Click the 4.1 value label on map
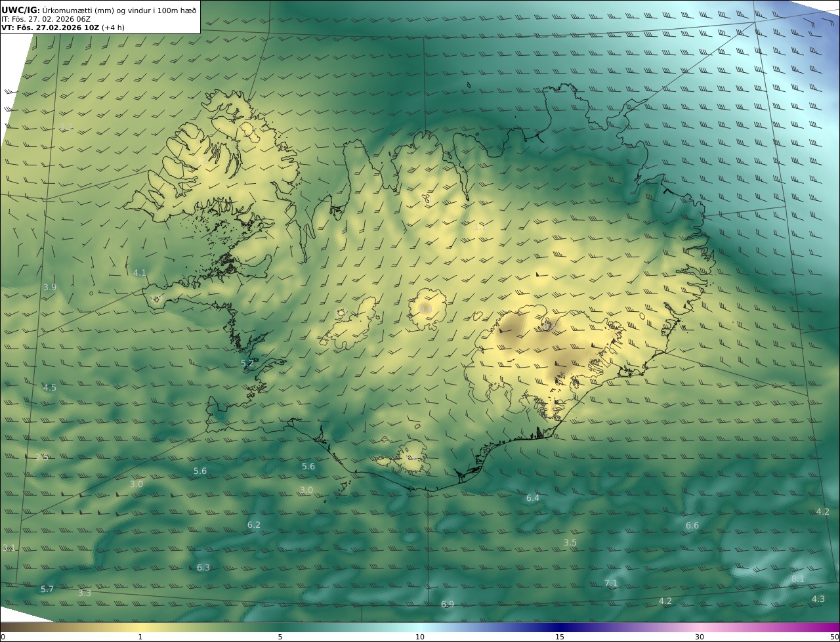The image size is (840, 642). (x=140, y=272)
